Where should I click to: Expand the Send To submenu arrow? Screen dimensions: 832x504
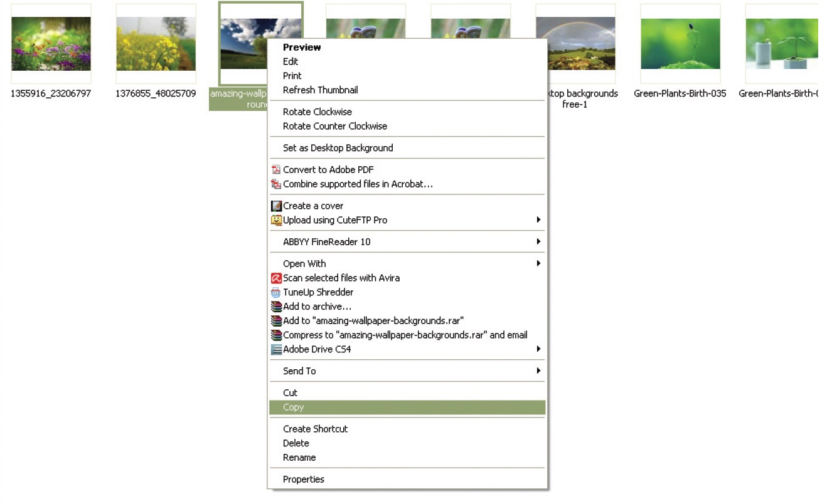point(538,371)
